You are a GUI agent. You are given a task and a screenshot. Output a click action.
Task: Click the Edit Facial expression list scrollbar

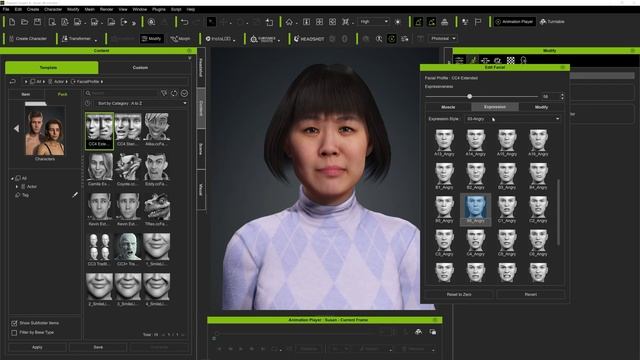558,212
